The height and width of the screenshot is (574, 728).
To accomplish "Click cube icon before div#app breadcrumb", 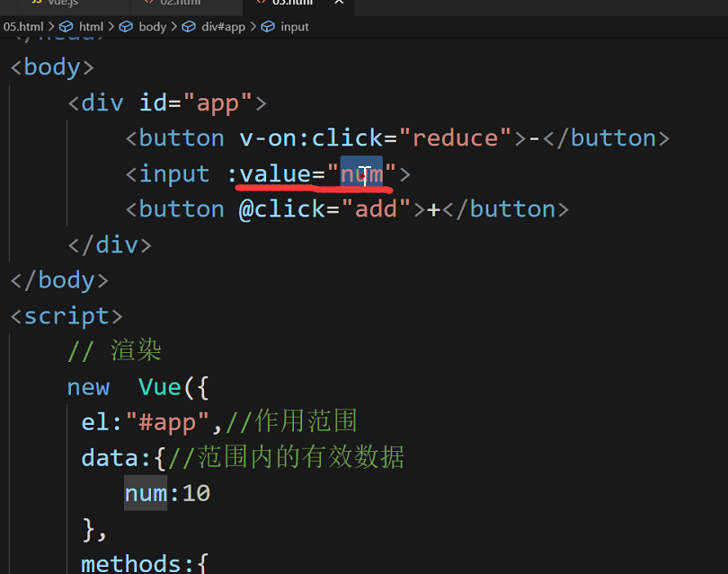I will click(189, 26).
